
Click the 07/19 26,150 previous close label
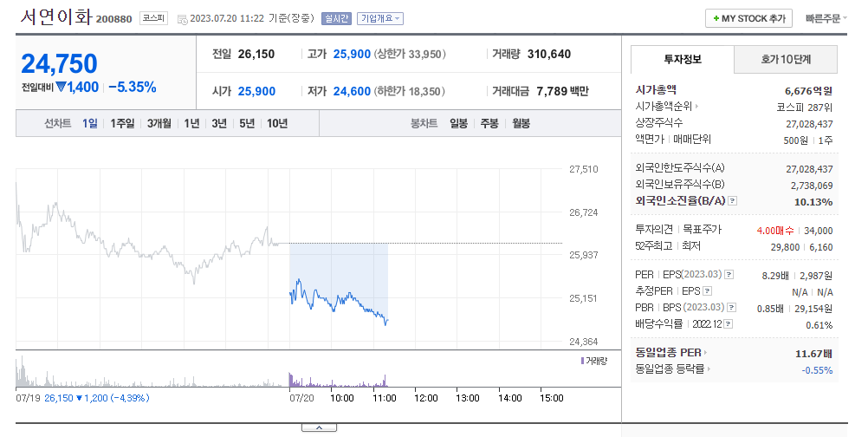(82, 398)
